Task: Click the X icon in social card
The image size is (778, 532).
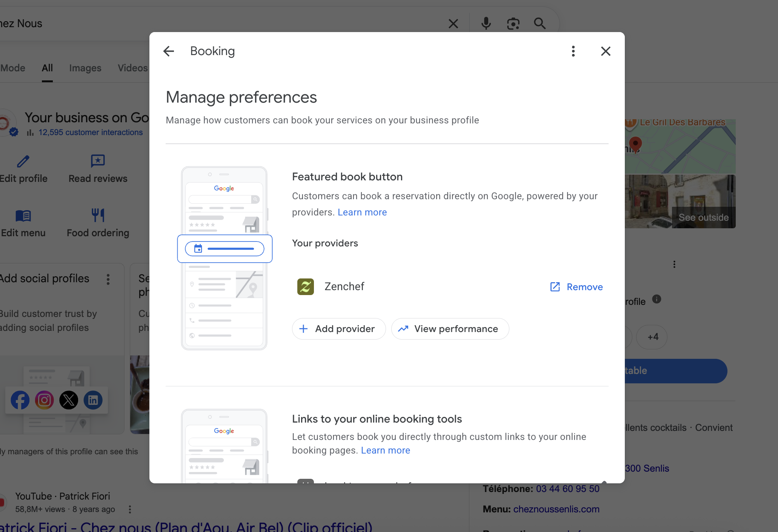Action: pos(69,400)
